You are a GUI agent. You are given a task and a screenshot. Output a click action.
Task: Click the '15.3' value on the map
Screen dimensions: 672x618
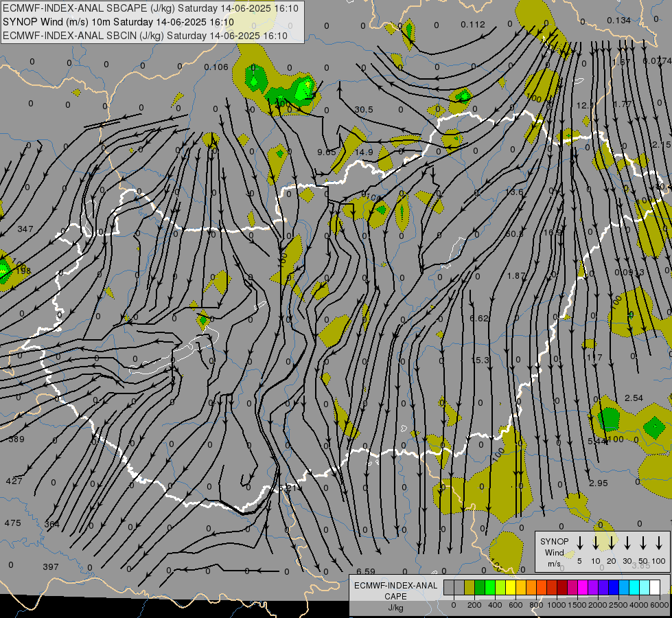(x=480, y=360)
